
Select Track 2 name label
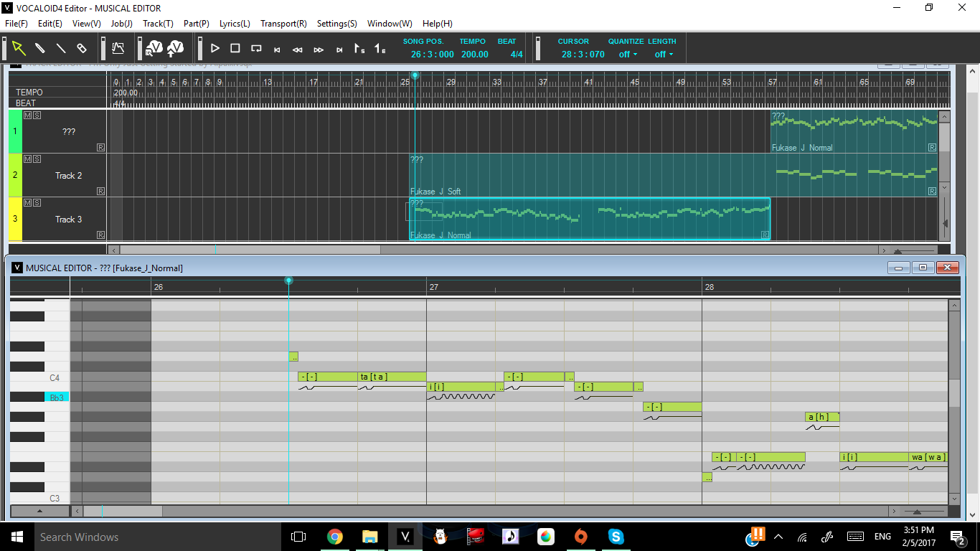click(68, 176)
